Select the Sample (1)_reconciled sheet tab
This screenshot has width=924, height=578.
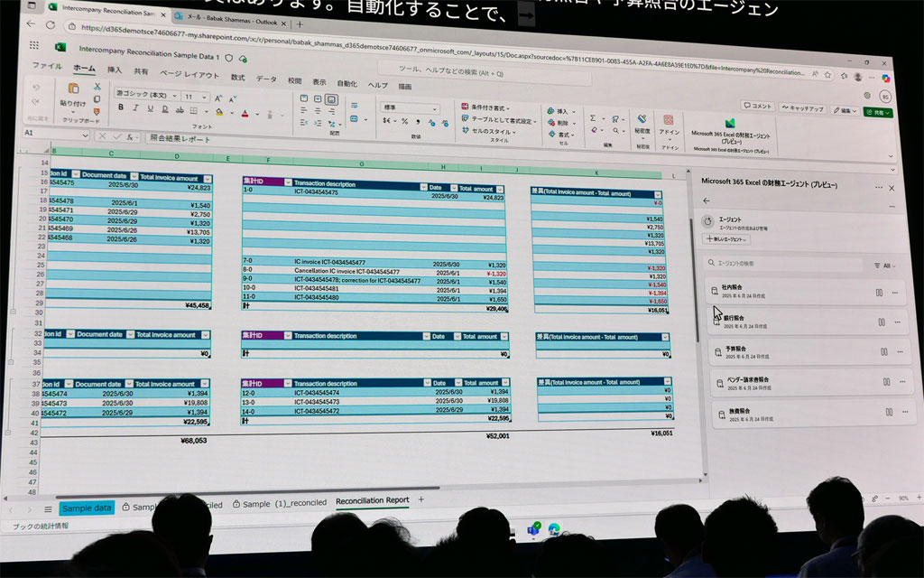[x=280, y=503]
